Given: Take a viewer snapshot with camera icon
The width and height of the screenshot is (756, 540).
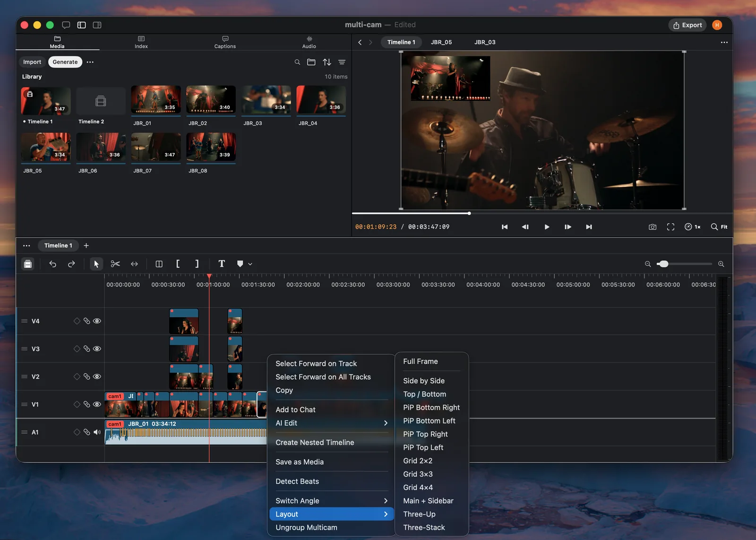Looking at the screenshot, I should point(653,227).
